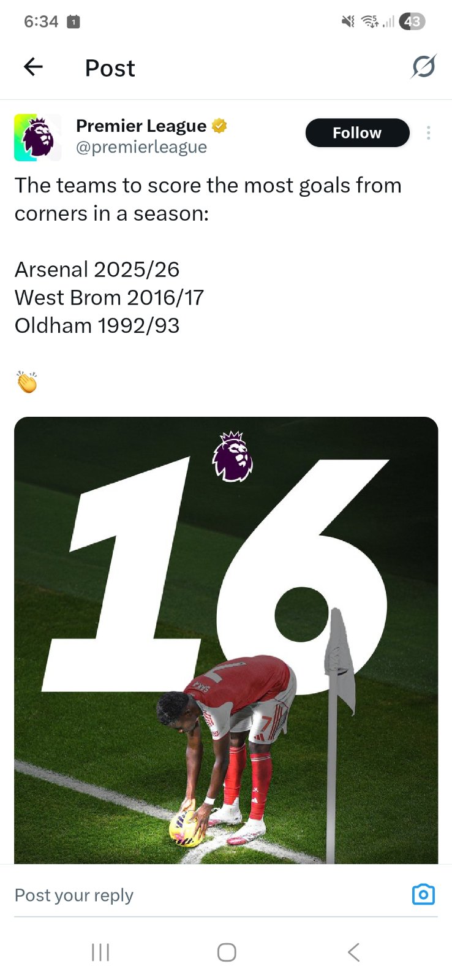The height and width of the screenshot is (980, 452).
Task: Tap Android system back chevron
Action: [353, 952]
